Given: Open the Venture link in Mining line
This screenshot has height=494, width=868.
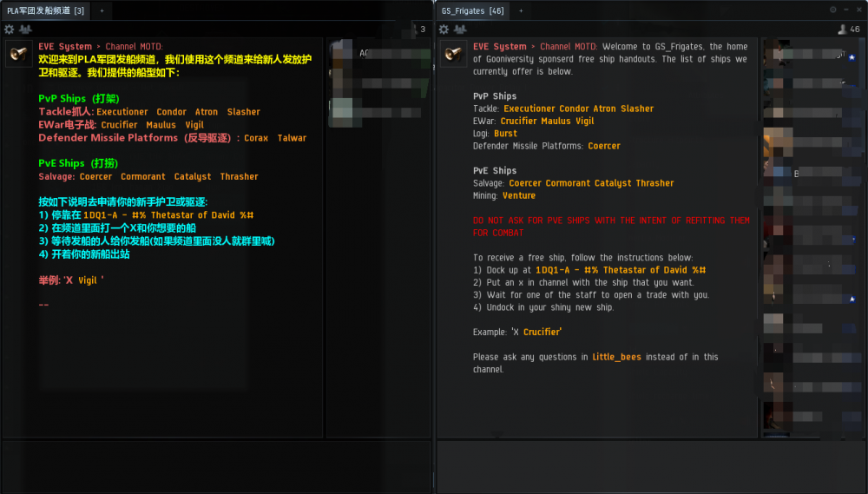Looking at the screenshot, I should [x=519, y=195].
